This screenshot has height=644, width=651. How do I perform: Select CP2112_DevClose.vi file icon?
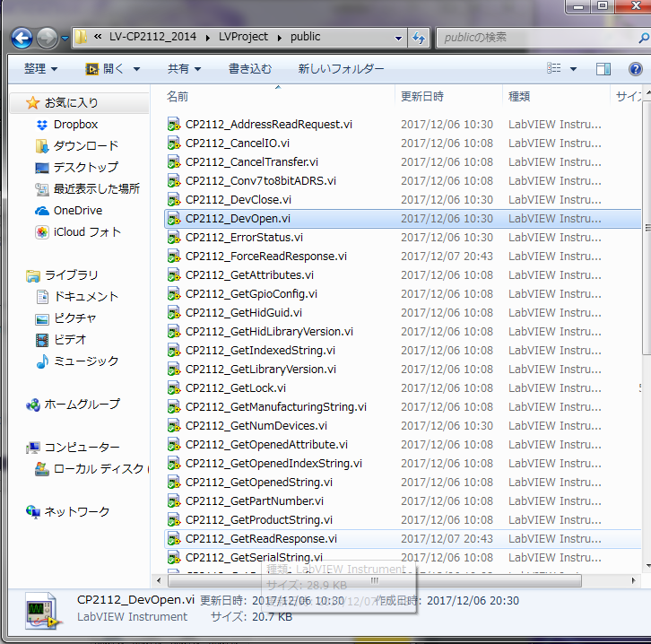174,200
